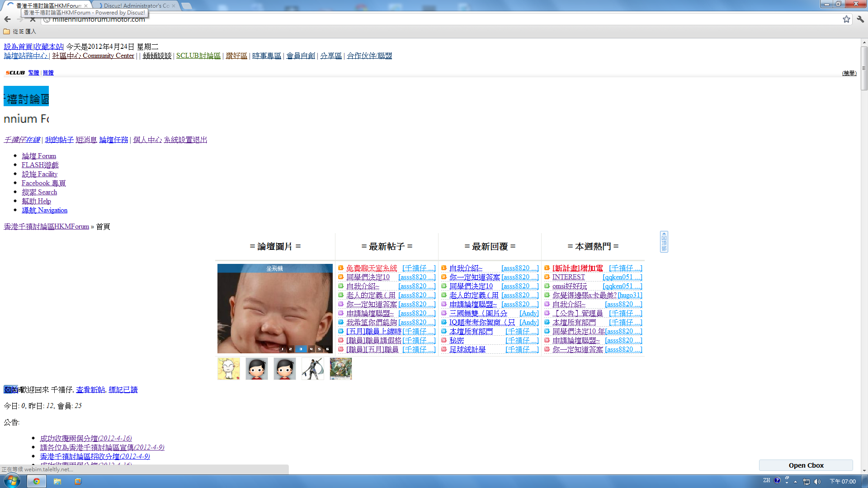Image resolution: width=868 pixels, height=488 pixels.
Task: Click the Chrome icon in the taskbar
Action: [x=36, y=481]
